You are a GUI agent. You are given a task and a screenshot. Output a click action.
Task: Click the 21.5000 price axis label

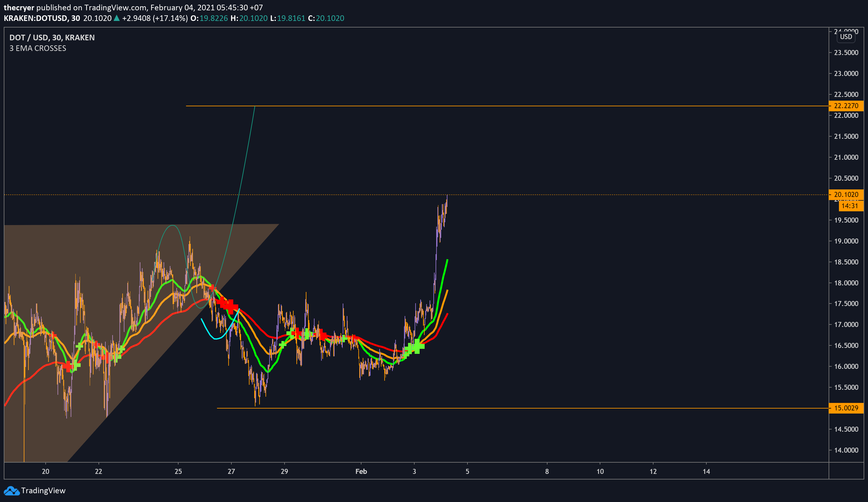[846, 136]
